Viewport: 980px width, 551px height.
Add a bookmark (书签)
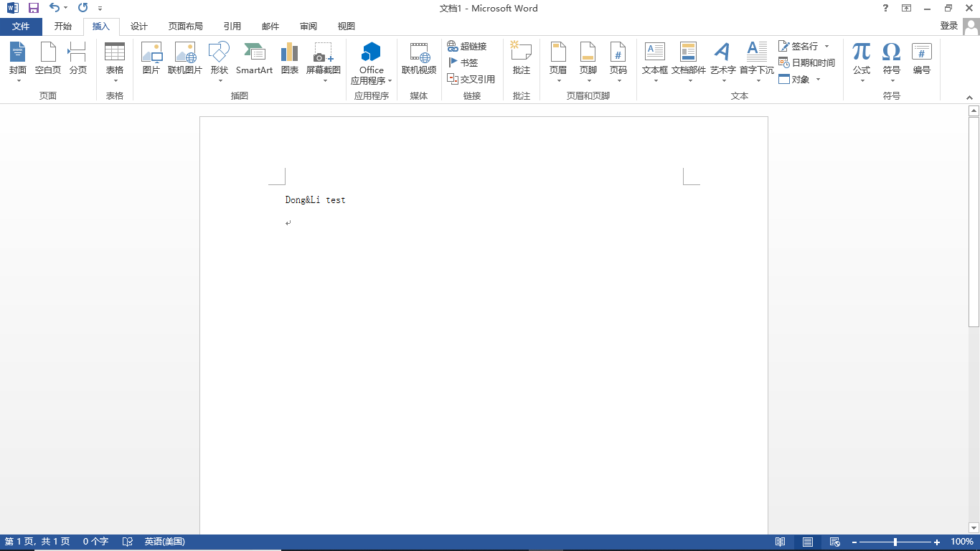pyautogui.click(x=463, y=62)
